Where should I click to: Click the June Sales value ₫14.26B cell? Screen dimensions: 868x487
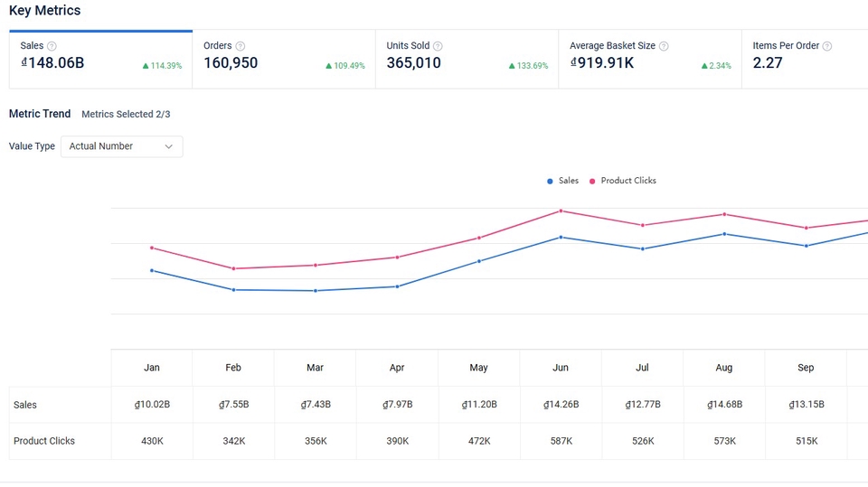[x=561, y=405]
